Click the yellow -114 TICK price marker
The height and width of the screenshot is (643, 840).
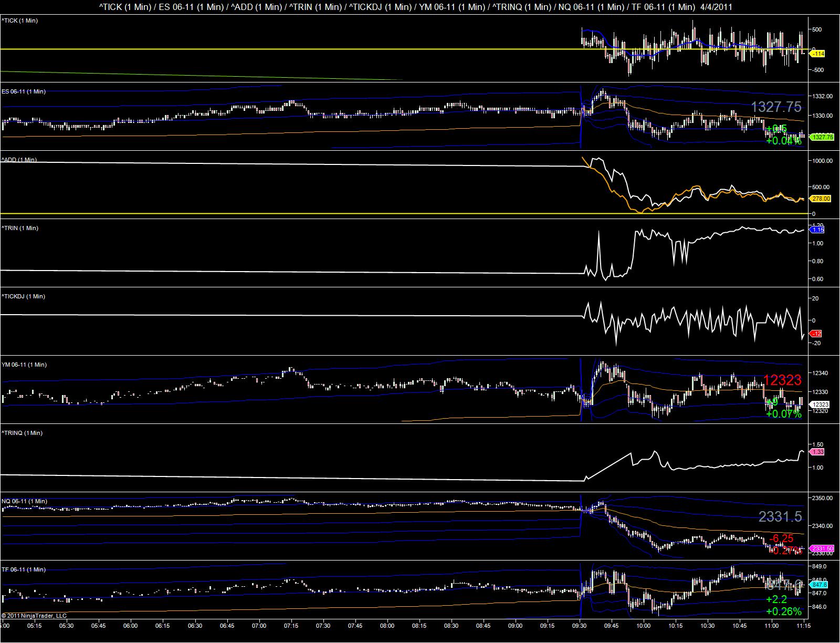pyautogui.click(x=818, y=54)
